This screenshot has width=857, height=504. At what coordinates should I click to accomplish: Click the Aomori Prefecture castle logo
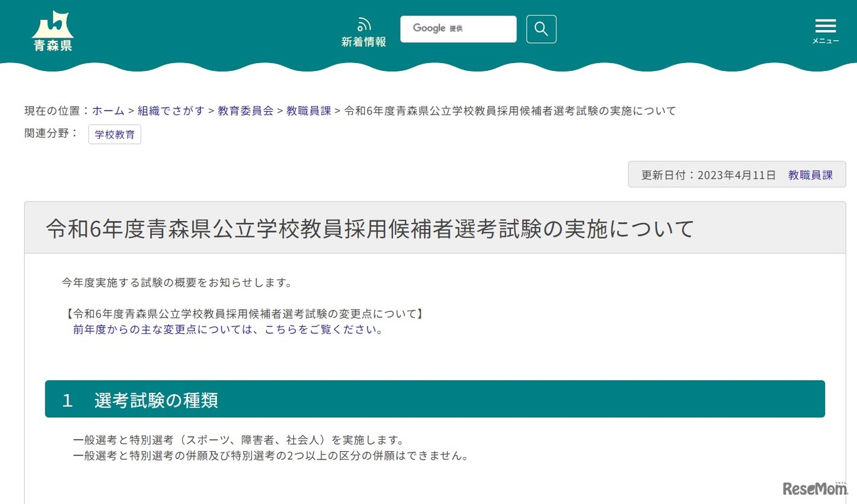(x=52, y=27)
